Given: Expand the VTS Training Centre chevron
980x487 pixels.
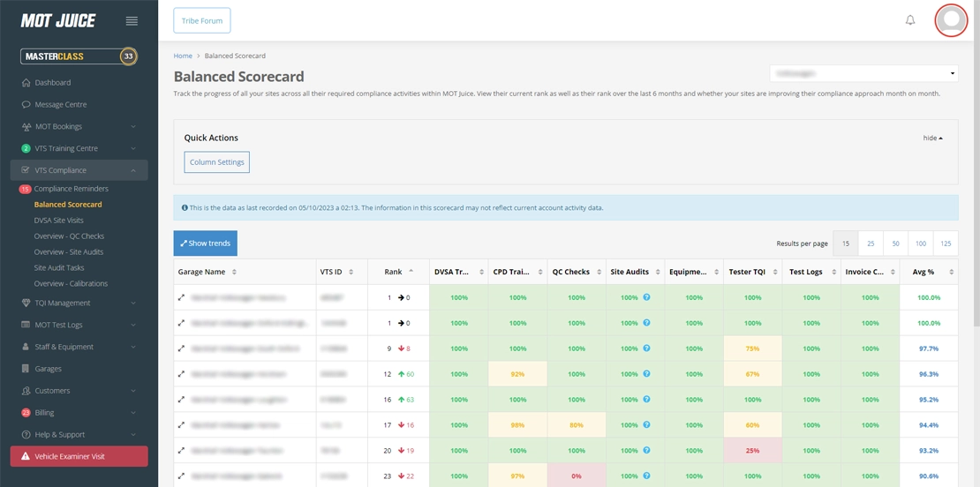Looking at the screenshot, I should (133, 148).
